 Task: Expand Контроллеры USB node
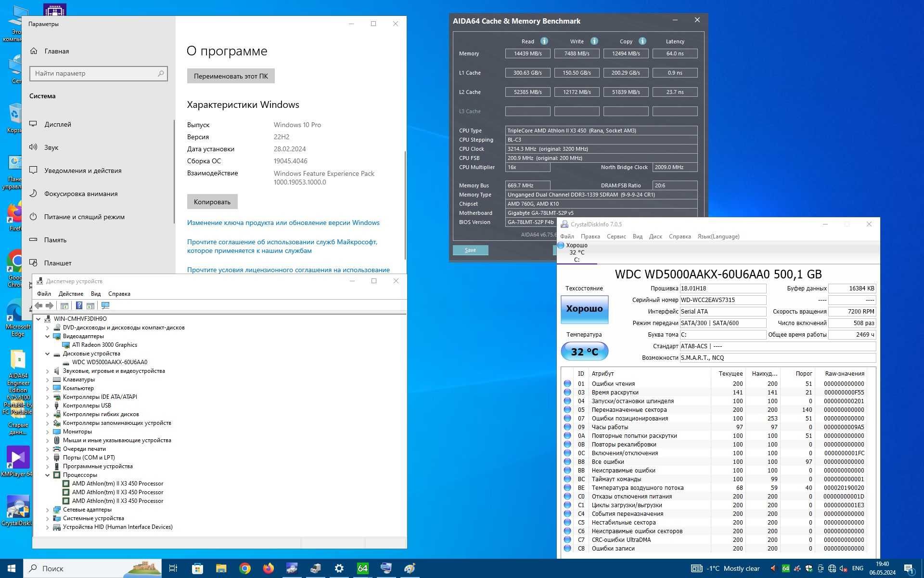pos(48,406)
